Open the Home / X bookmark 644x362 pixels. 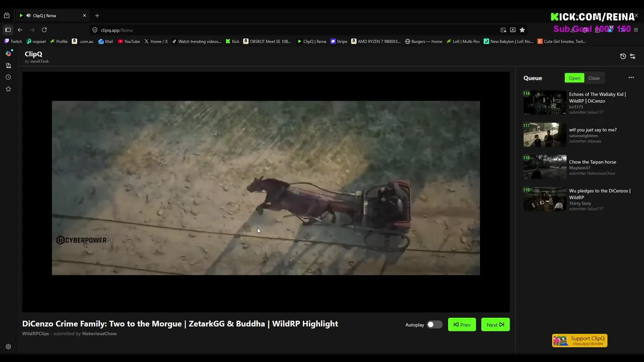[156, 41]
